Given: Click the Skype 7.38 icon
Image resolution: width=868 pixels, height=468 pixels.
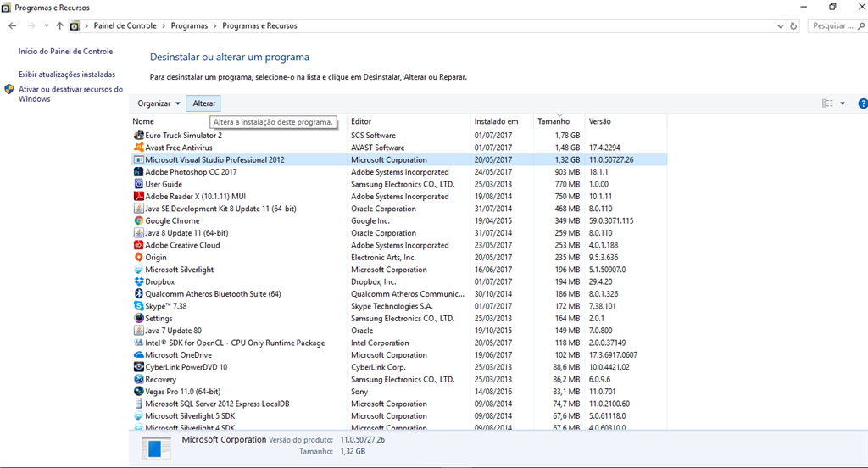Looking at the screenshot, I should point(139,306).
